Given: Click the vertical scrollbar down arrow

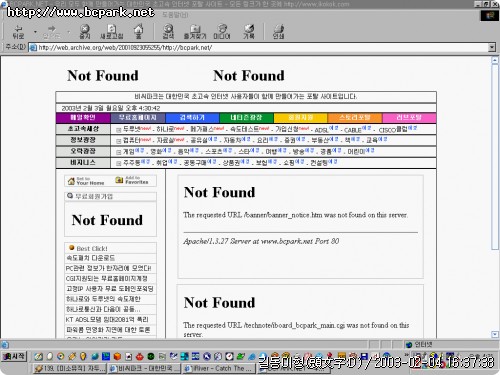Looking at the screenshot, I should coord(495,334).
